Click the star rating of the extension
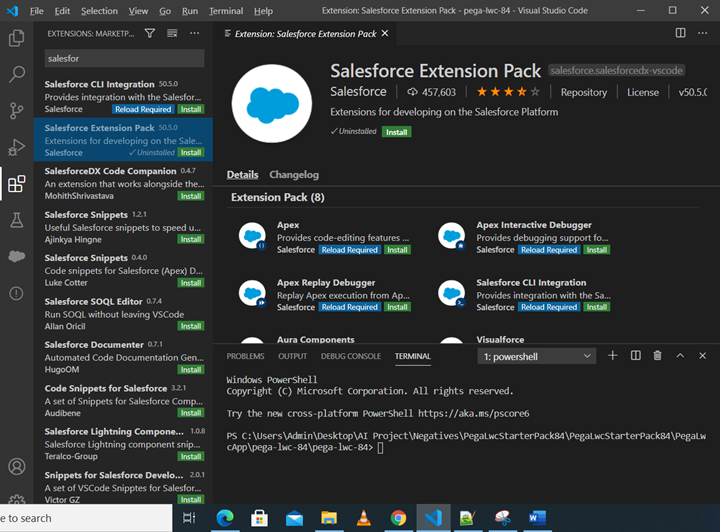 click(x=508, y=92)
